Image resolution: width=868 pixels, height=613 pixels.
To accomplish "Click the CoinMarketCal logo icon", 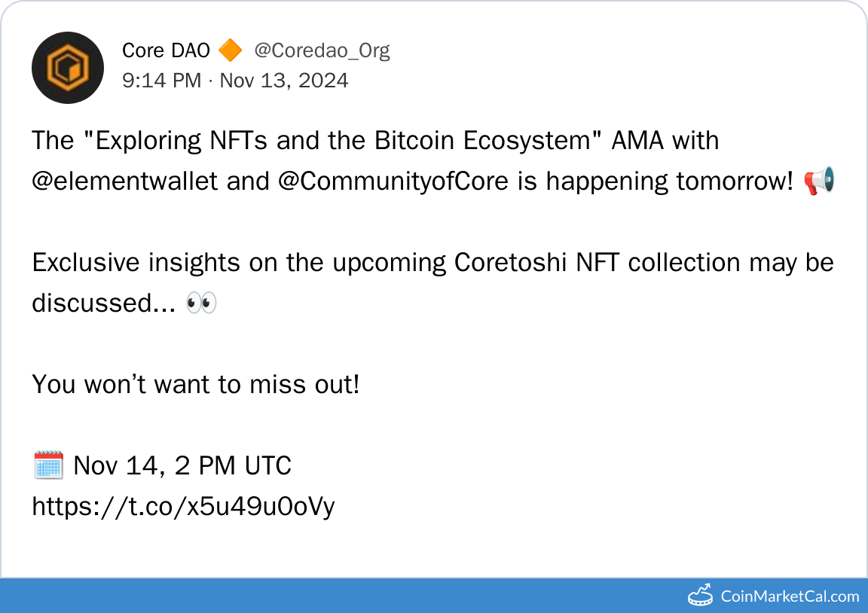I will coord(701,596).
